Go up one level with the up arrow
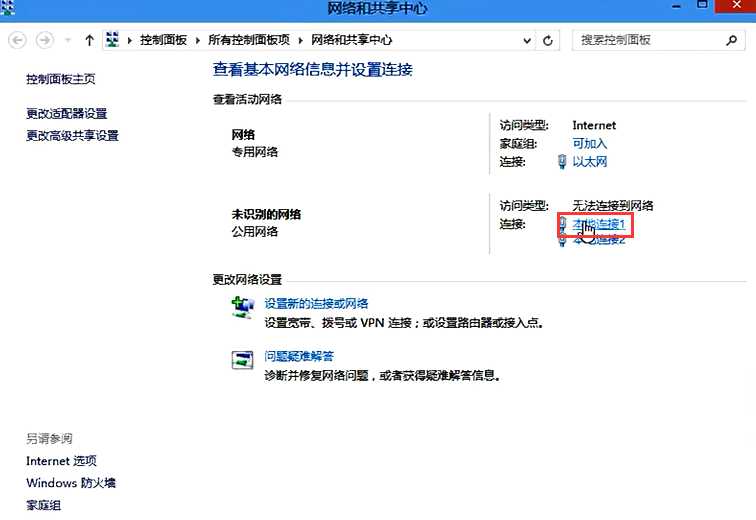Image resolution: width=756 pixels, height=520 pixels. [89, 40]
